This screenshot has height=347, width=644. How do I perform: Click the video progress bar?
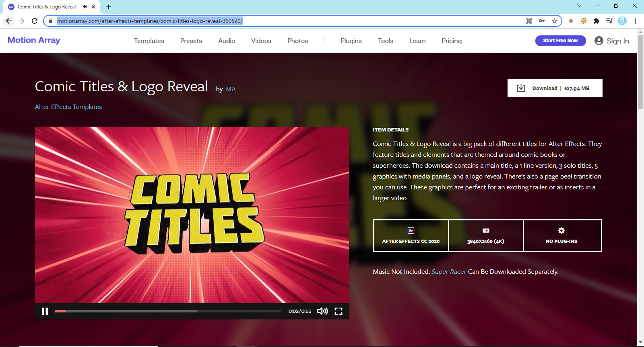tap(168, 311)
